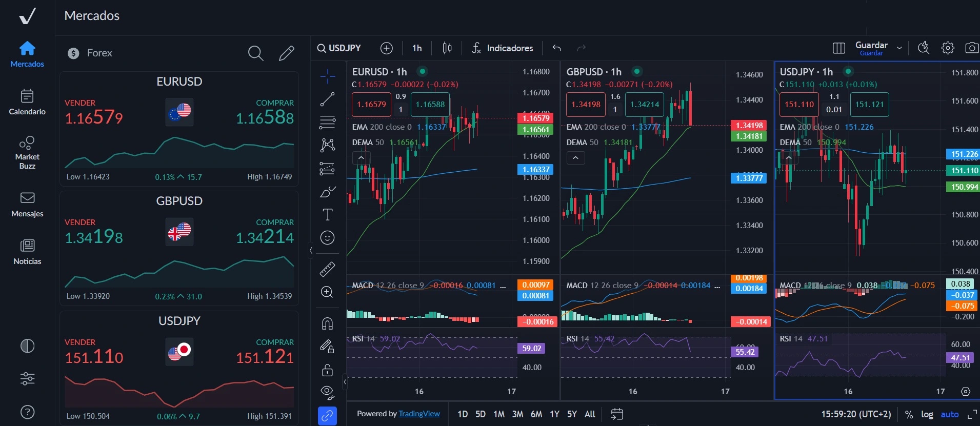The image size is (980, 426).
Task: Go to Noticias in the sidebar
Action: tap(27, 252)
